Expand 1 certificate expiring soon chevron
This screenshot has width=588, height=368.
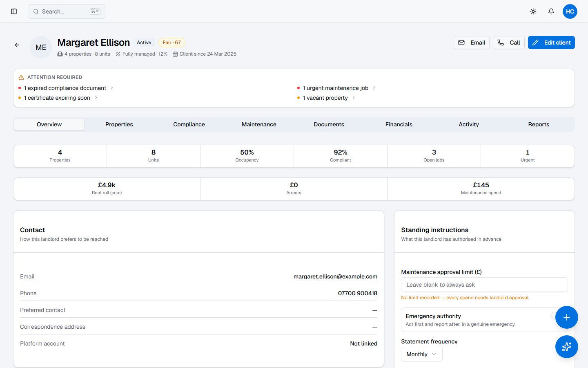pos(96,98)
